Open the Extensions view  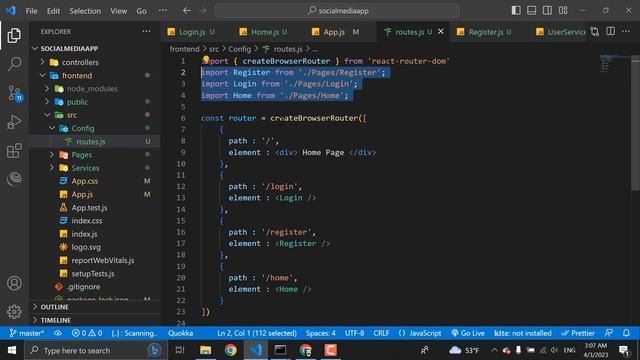[x=14, y=151]
